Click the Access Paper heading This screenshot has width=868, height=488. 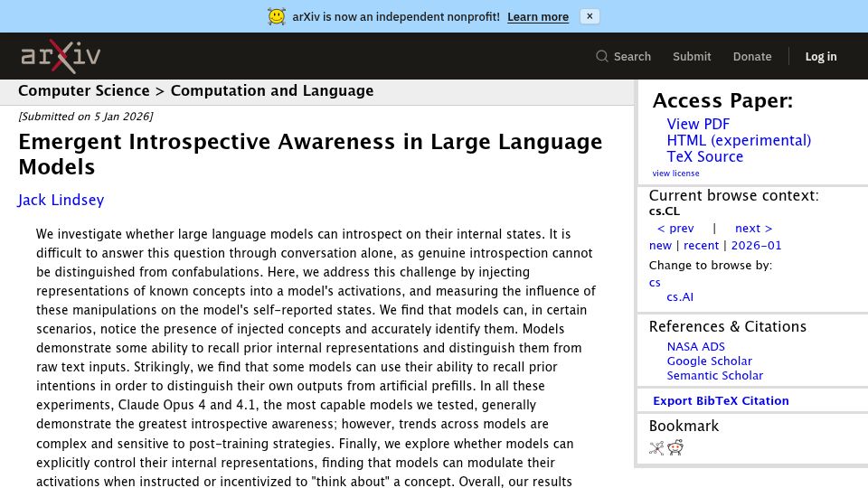(722, 100)
